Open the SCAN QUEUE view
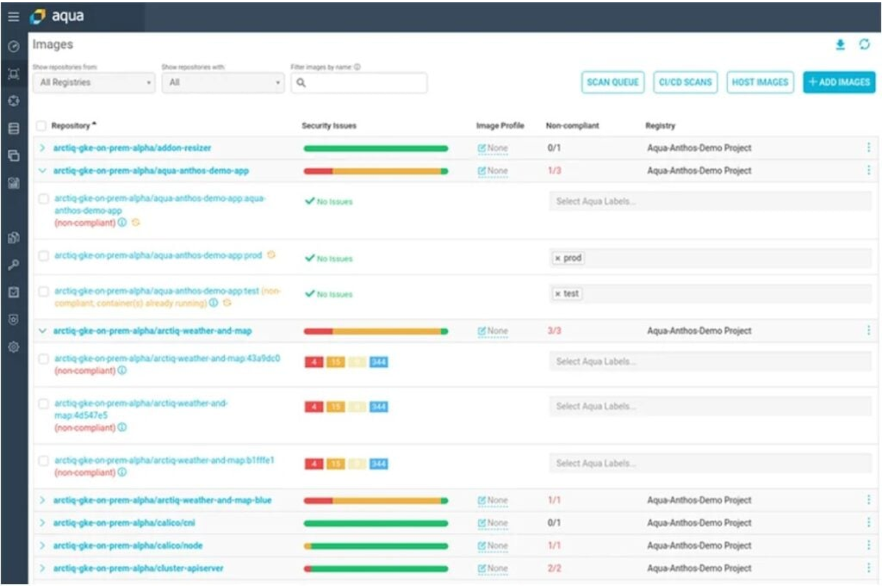The width and height of the screenshot is (882, 588). [614, 82]
